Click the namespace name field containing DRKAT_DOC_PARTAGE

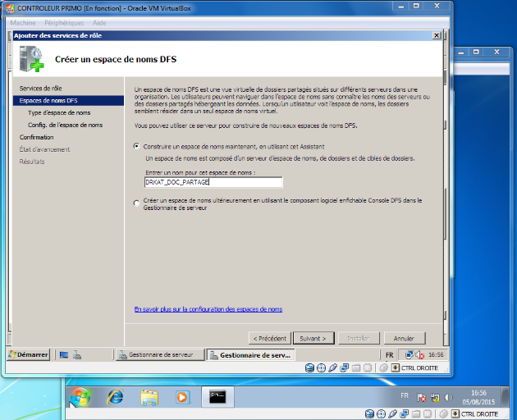213,182
